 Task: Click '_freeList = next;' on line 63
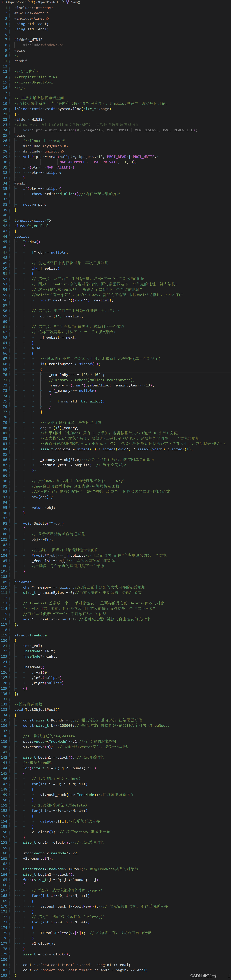pyautogui.click(x=59, y=338)
